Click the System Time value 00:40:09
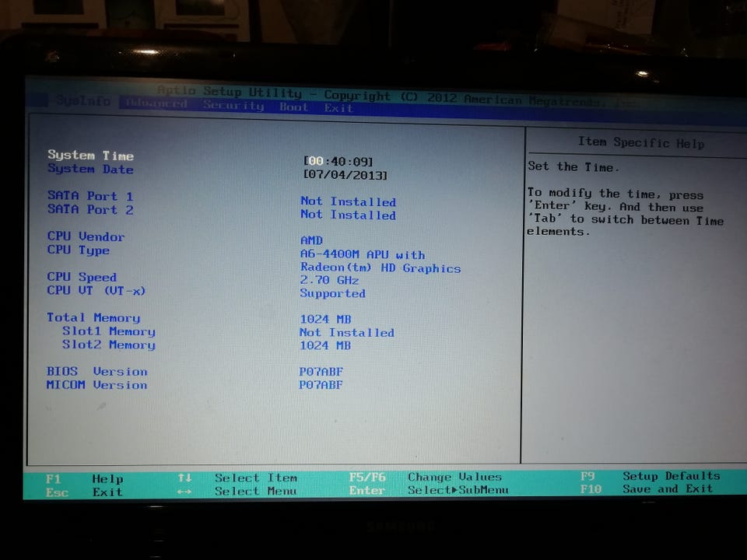 point(338,162)
